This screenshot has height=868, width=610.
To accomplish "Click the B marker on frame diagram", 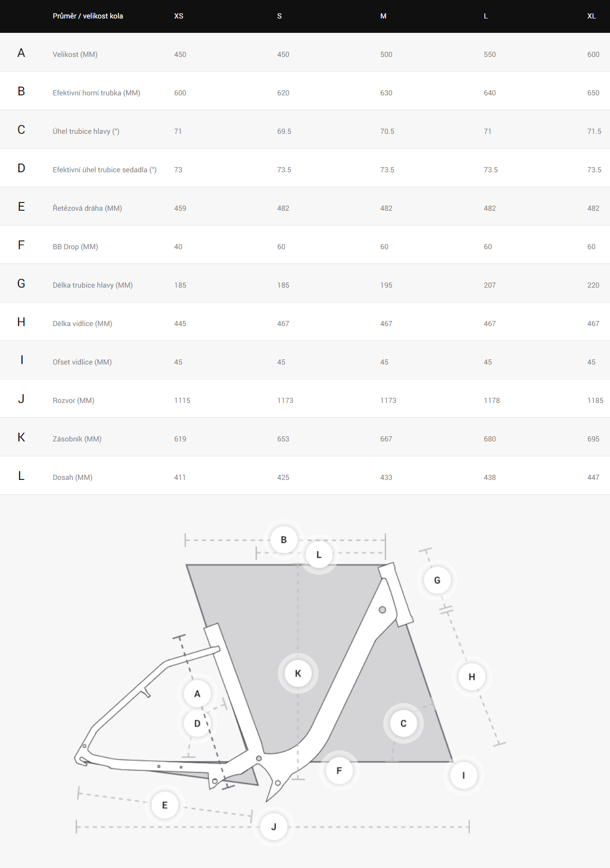I will click(283, 539).
